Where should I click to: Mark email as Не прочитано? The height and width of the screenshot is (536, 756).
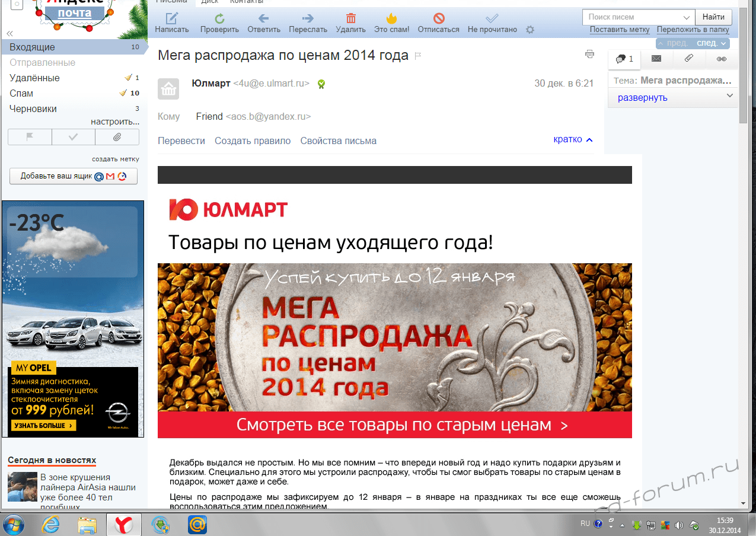pos(492,18)
